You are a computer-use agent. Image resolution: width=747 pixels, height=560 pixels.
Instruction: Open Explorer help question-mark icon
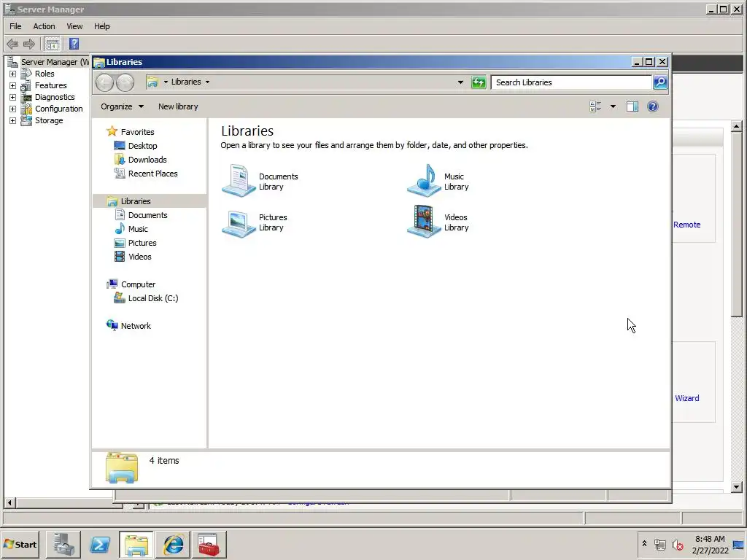pyautogui.click(x=653, y=106)
